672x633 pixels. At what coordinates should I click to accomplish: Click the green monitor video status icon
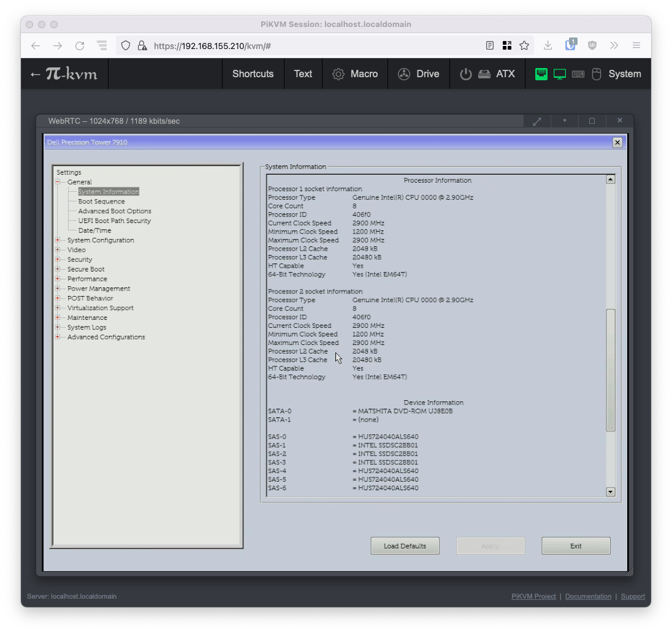(560, 74)
